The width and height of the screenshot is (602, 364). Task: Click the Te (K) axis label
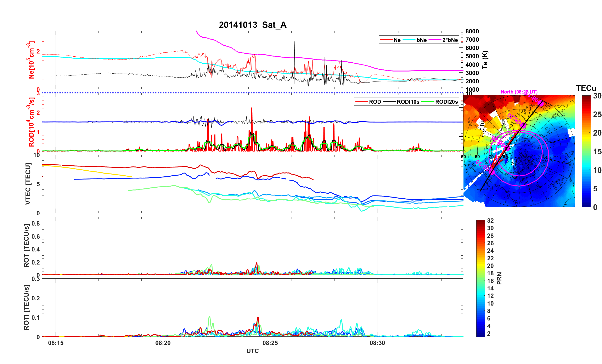click(485, 60)
